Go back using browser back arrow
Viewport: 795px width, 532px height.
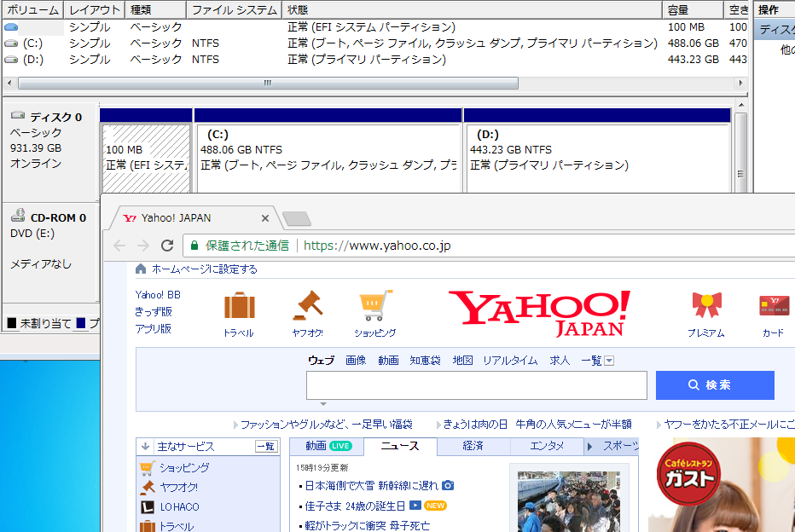[x=119, y=246]
